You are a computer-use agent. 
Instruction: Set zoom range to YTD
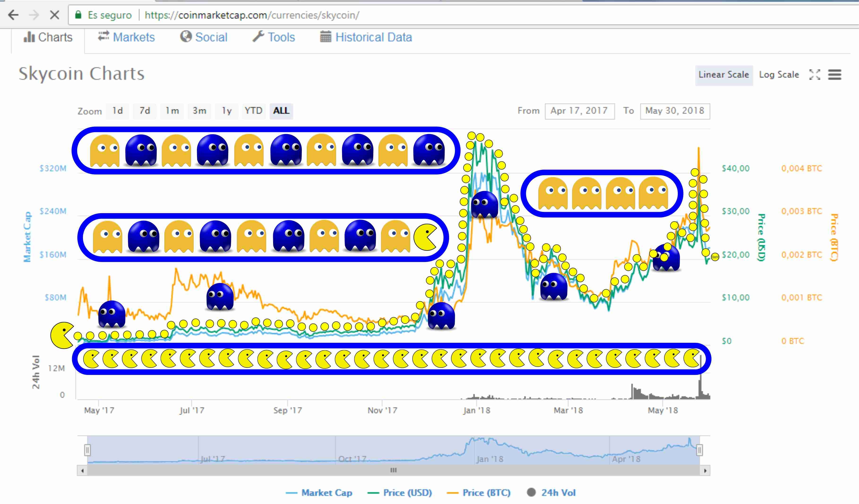(253, 111)
